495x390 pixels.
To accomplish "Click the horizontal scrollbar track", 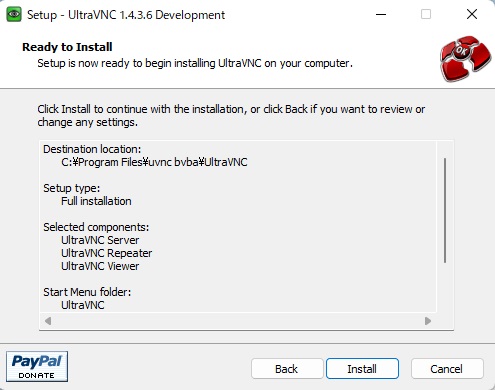I will tap(238, 321).
